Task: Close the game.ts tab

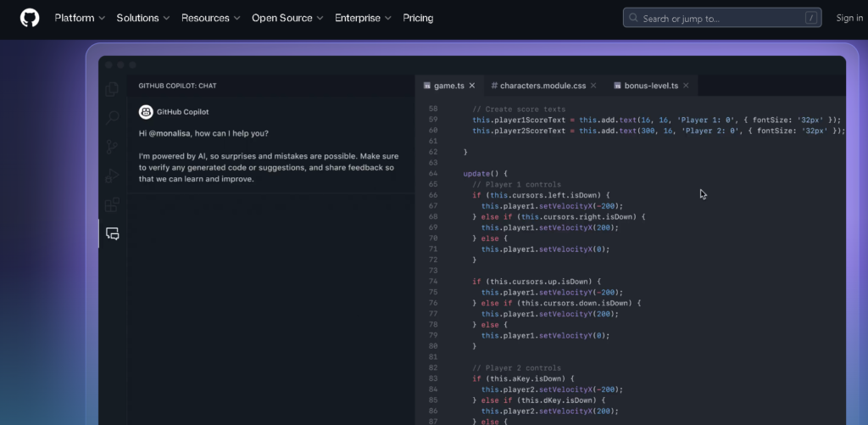Action: pyautogui.click(x=472, y=86)
